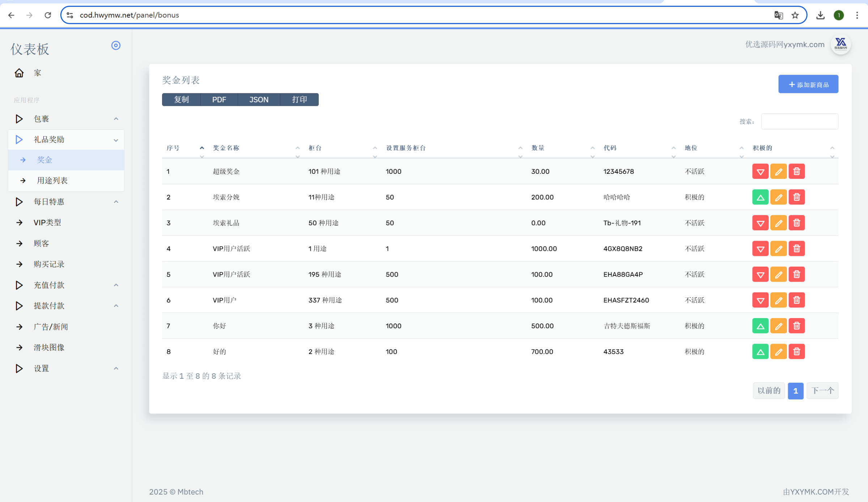Toggle green active button for 埃索分娩
The image size is (868, 502).
(760, 197)
